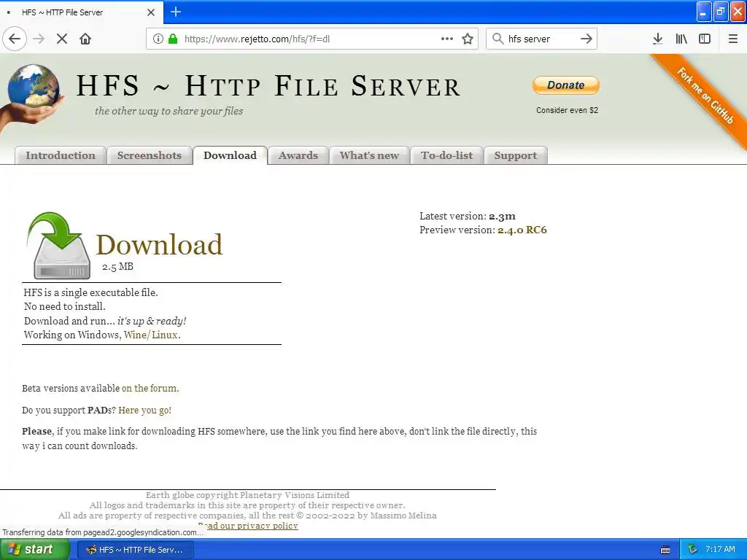Switch to the Screenshots tab

(149, 155)
